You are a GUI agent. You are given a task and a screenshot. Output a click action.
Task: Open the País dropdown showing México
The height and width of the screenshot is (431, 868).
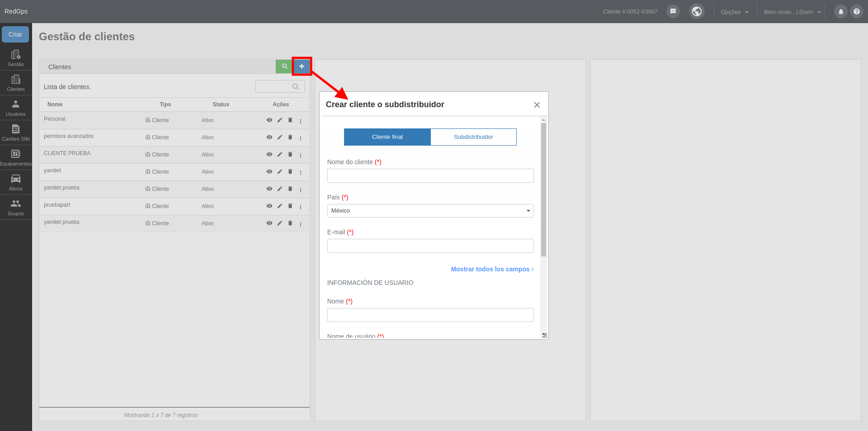[x=430, y=211]
